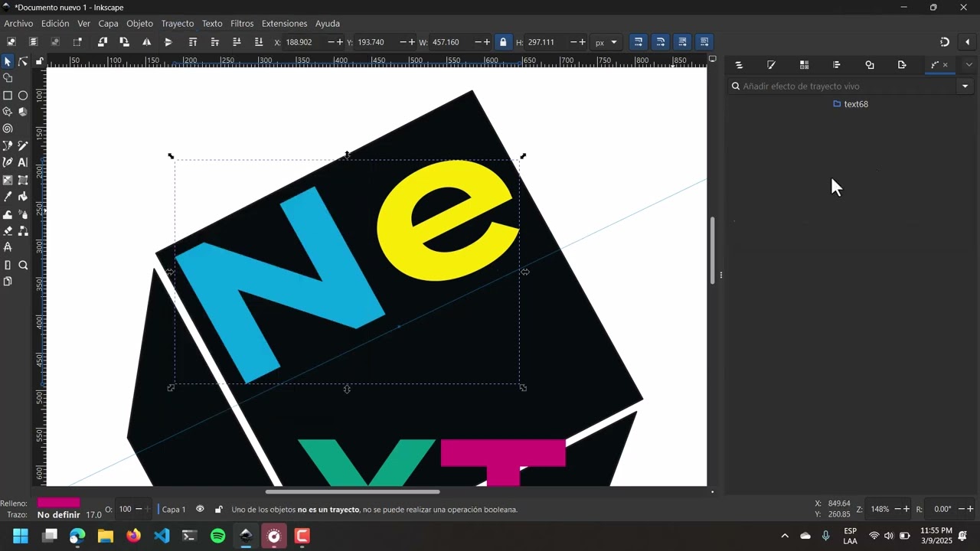Select the Dropper color picker tool
The height and width of the screenshot is (551, 980).
[8, 197]
